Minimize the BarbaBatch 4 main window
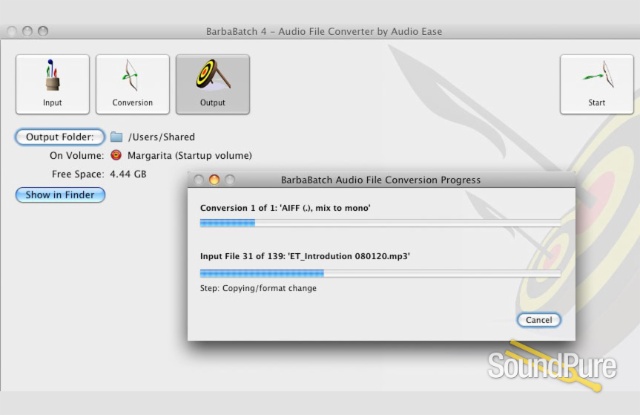The width and height of the screenshot is (640, 415). [x=27, y=31]
